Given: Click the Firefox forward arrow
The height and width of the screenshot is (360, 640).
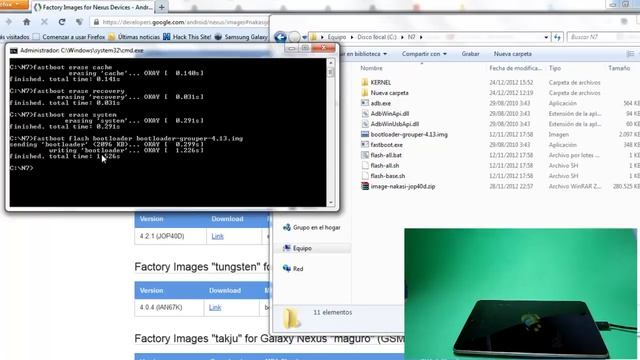Looking at the screenshot, I should pyautogui.click(x=9, y=22).
